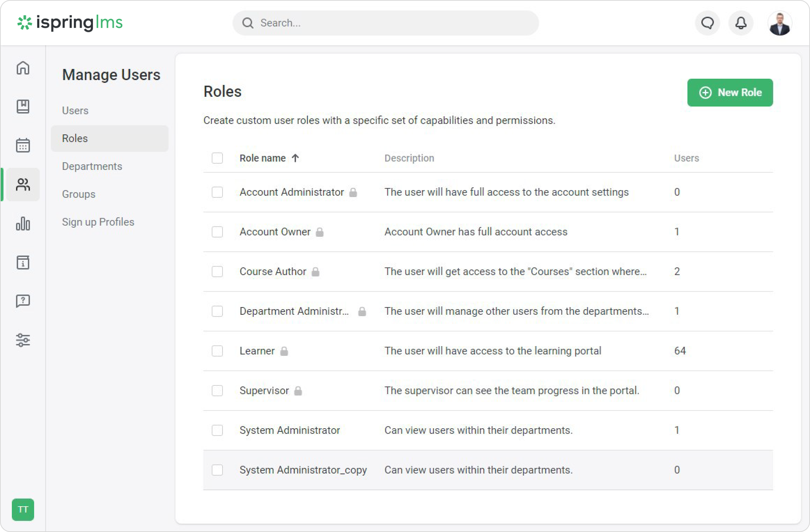Open the knowledge base info icon
This screenshot has width=810, height=532.
point(23,263)
